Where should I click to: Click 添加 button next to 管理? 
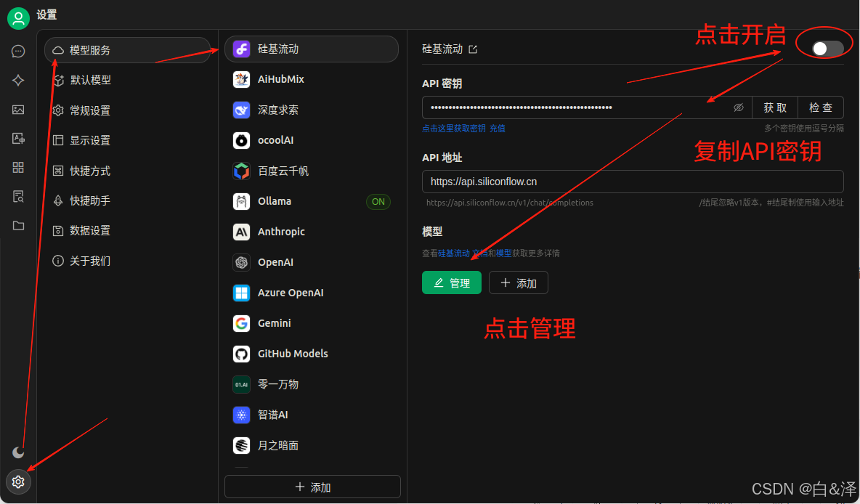tap(519, 283)
